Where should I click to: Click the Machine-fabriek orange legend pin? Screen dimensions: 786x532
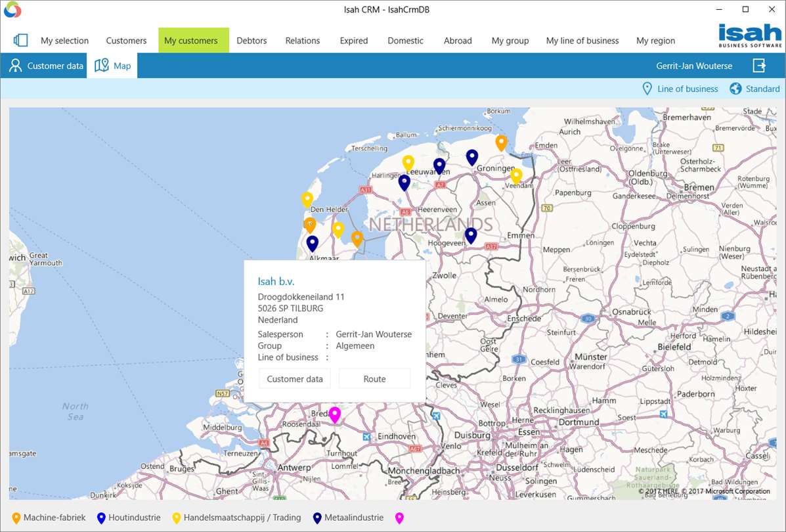click(16, 518)
